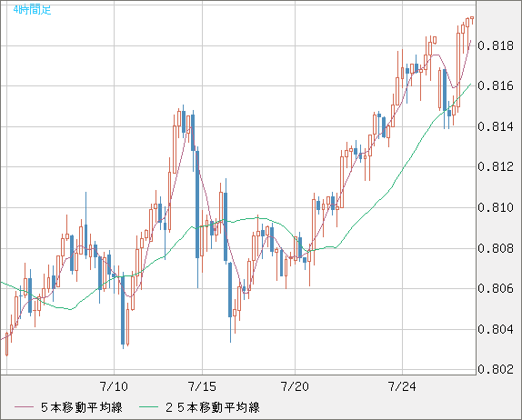The image size is (522, 420).
Task: Click the 0.818 price axis label
Action: point(496,45)
